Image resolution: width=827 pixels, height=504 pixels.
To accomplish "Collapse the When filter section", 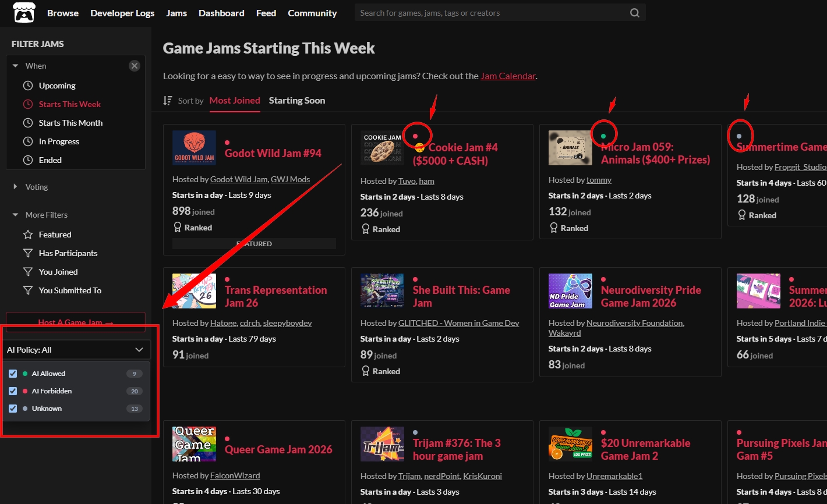I will point(15,66).
